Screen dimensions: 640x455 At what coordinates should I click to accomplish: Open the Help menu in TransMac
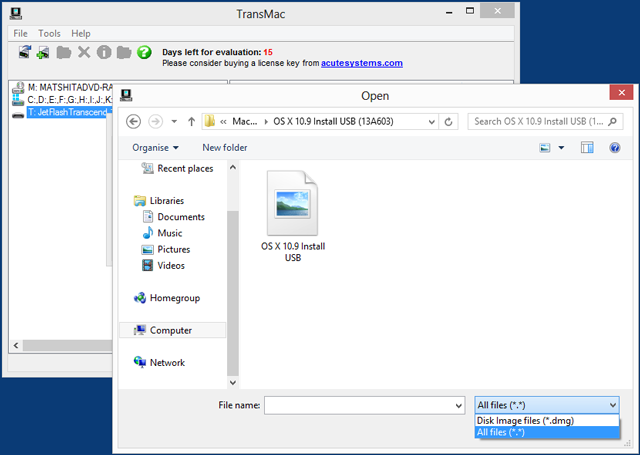(x=81, y=33)
